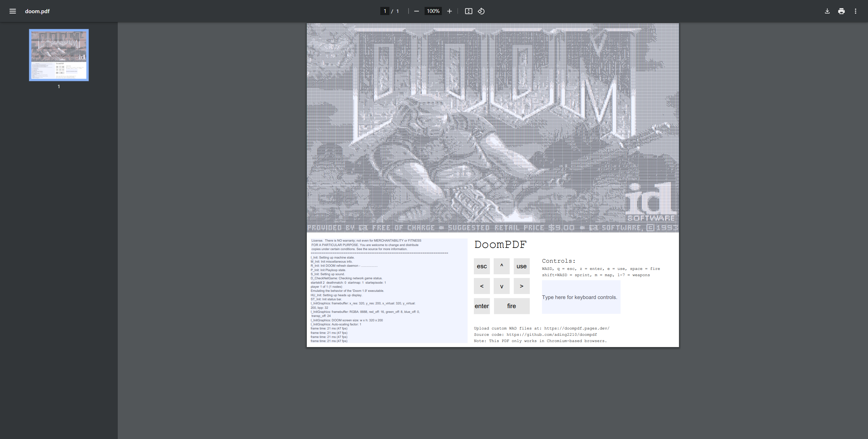Click the left arrow < button
Screen dimensions: 868x439
point(482,286)
